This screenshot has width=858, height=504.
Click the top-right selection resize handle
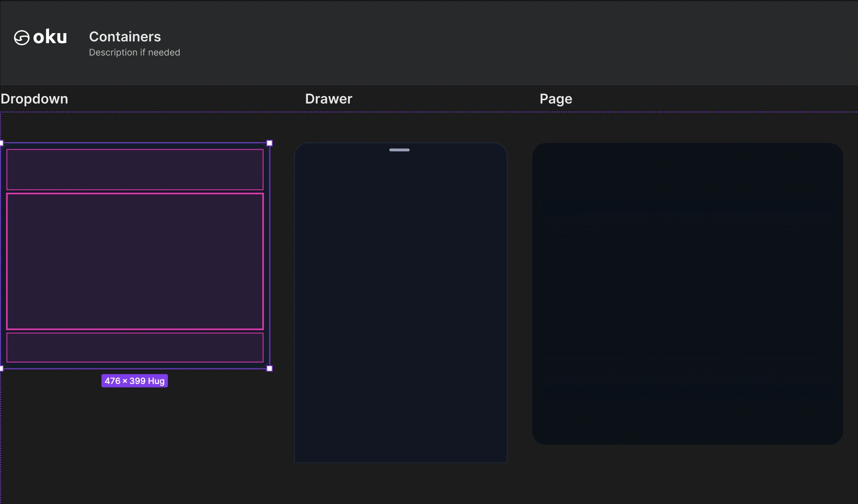tap(270, 143)
